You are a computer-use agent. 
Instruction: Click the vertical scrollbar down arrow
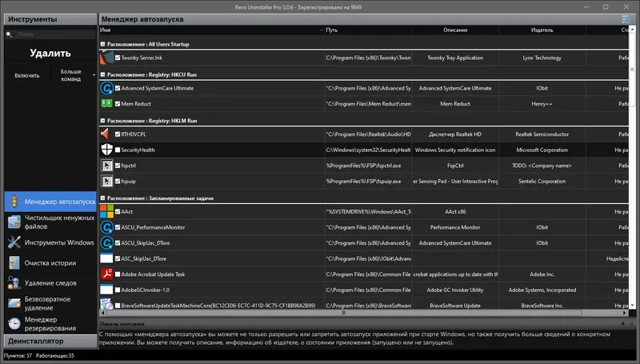[x=632, y=306]
